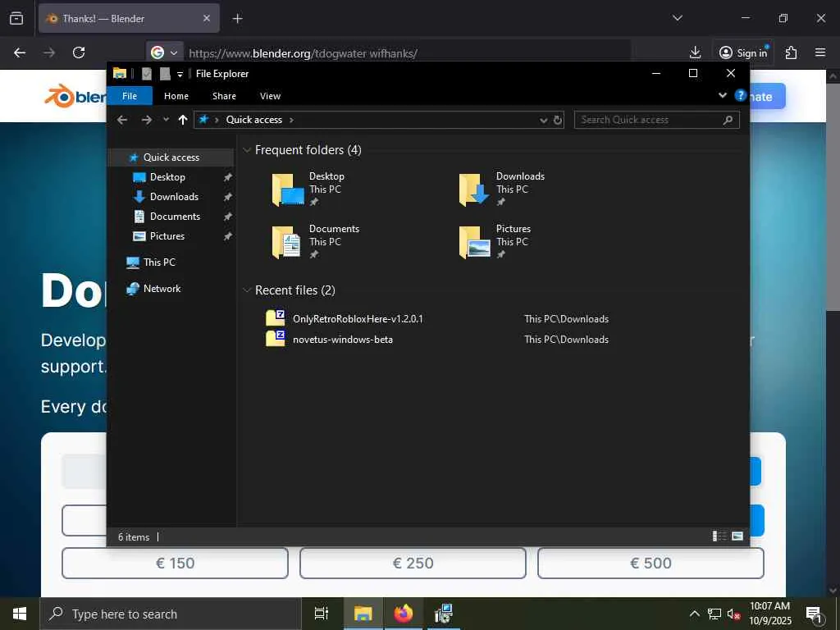Go up one folder level
The width and height of the screenshot is (840, 630).
tap(183, 120)
